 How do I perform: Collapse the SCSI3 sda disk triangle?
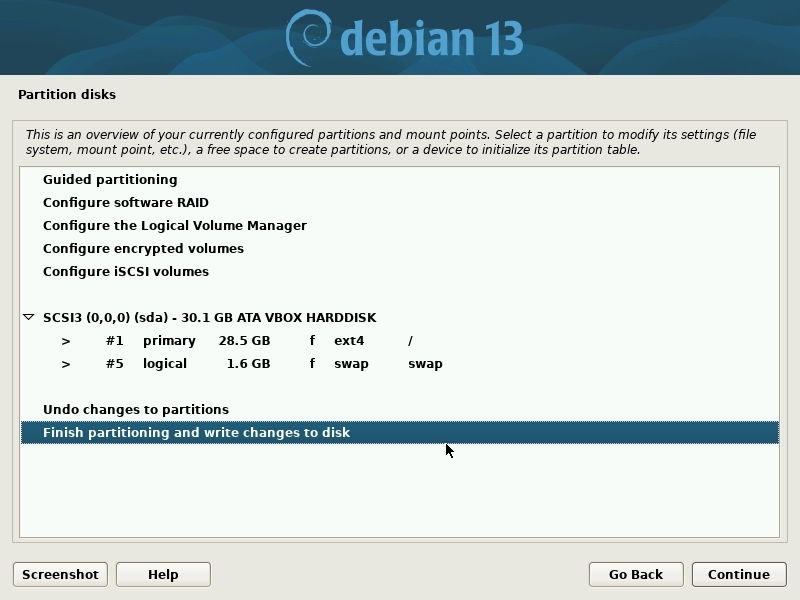pyautogui.click(x=29, y=317)
